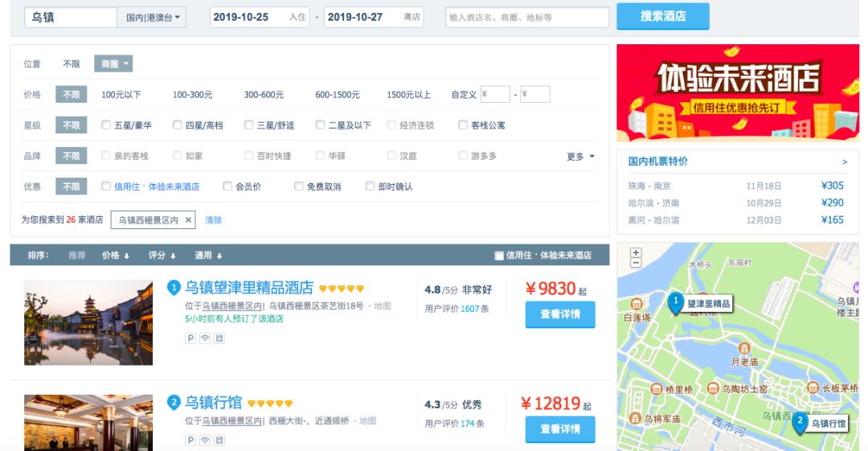
Task: Click the 搜索酒店 search button
Action: (662, 16)
